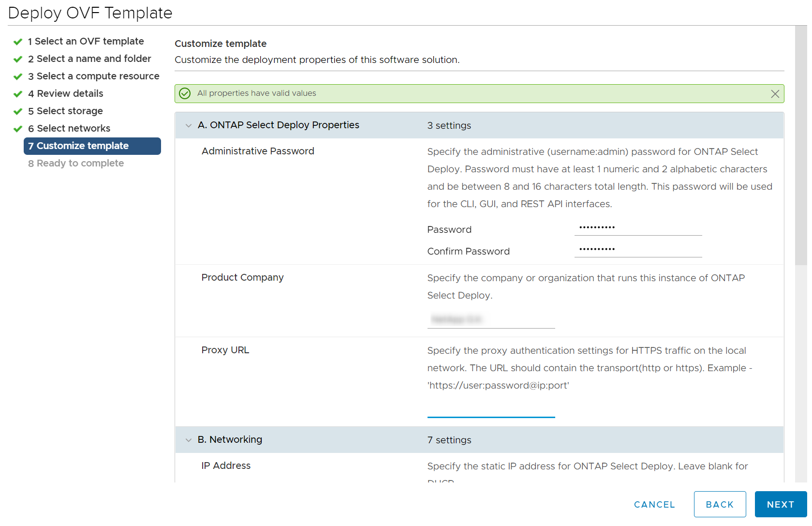Click the checkmark next to Review details
The width and height of the screenshot is (812, 526).
[17, 93]
